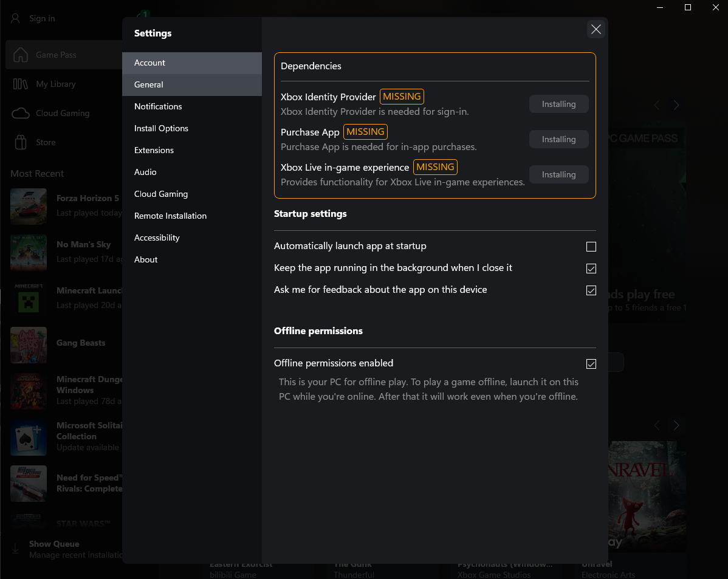Click Installing button for Xbox Live in-game experience
728x579 pixels.
tap(558, 174)
